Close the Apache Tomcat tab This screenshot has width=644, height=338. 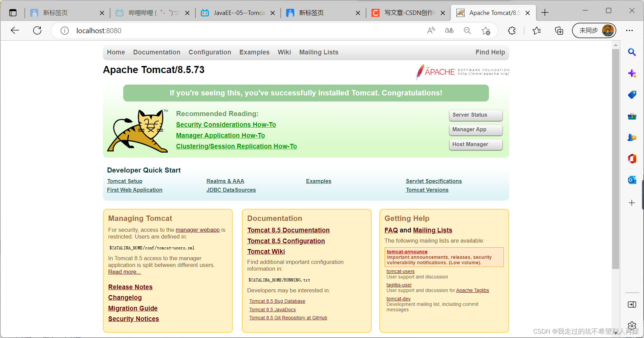pos(528,13)
